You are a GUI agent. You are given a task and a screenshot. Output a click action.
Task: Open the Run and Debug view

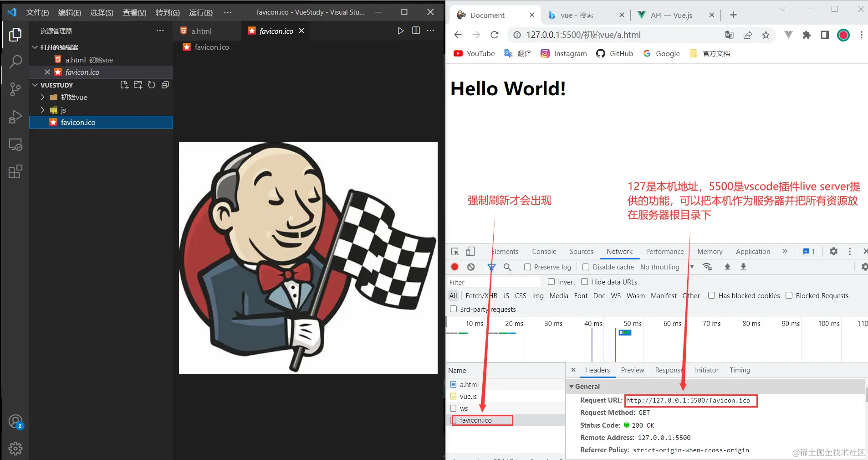[x=15, y=117]
